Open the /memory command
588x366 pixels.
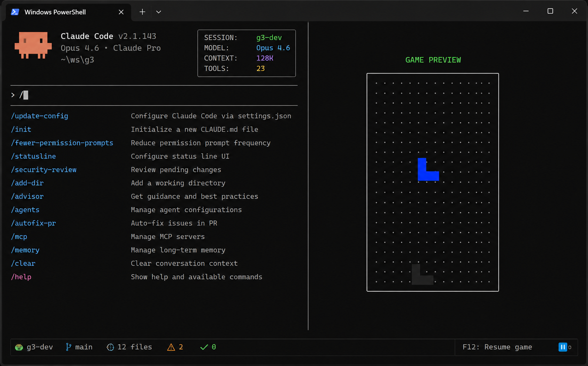pos(25,250)
